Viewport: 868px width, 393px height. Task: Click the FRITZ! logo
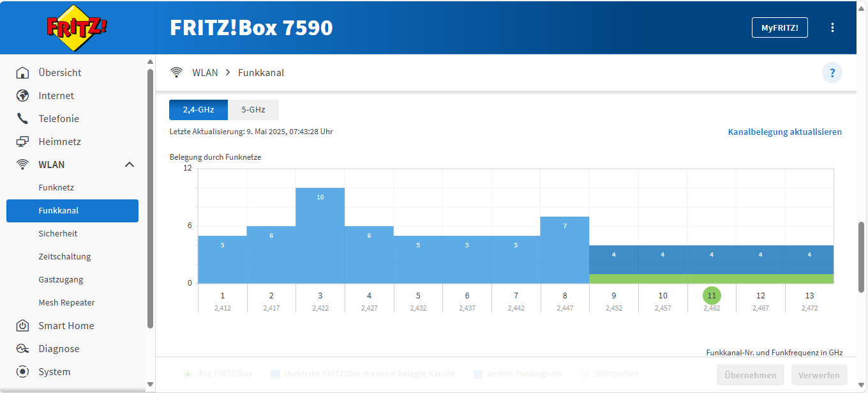coord(77,27)
